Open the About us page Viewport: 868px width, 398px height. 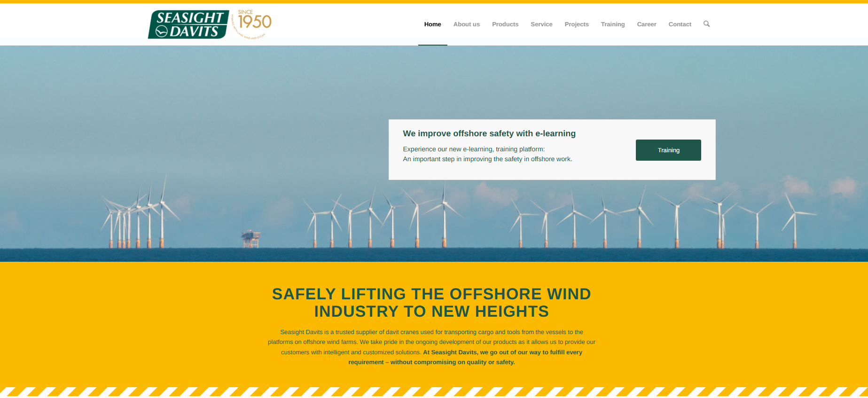coord(466,24)
